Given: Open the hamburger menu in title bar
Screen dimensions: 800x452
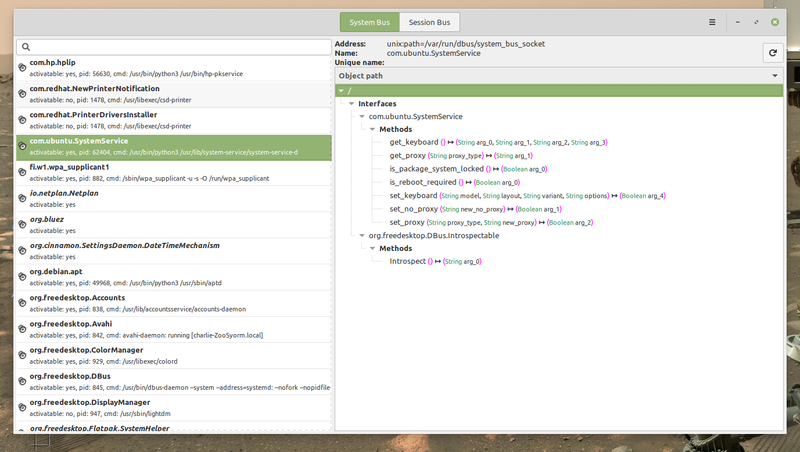Looking at the screenshot, I should (712, 22).
